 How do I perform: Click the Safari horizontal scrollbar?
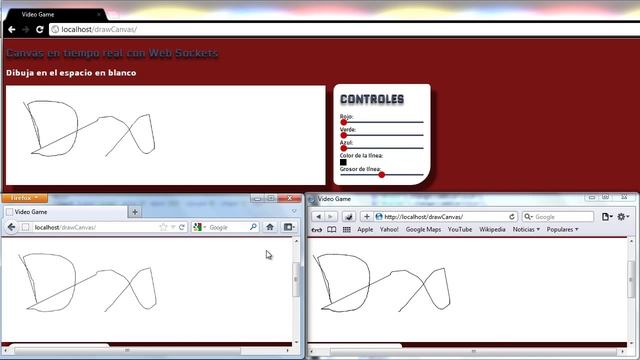[473, 351]
